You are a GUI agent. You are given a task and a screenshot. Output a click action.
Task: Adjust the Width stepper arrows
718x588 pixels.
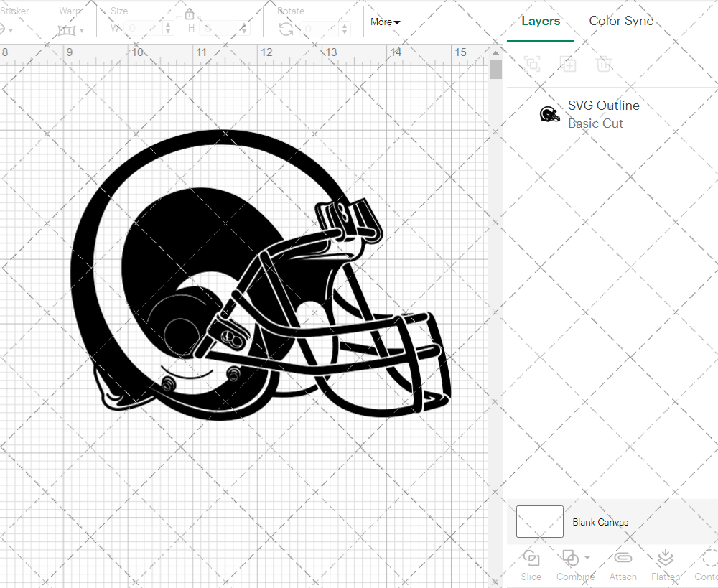coord(168,29)
